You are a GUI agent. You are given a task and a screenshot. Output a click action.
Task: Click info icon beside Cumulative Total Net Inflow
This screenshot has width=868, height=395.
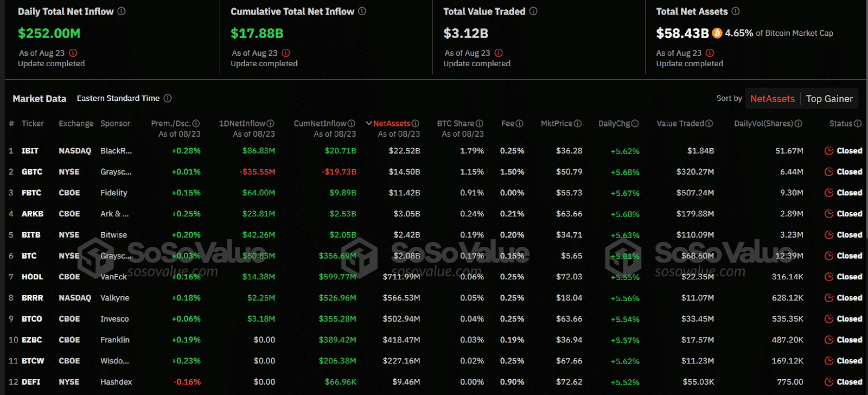(x=362, y=11)
